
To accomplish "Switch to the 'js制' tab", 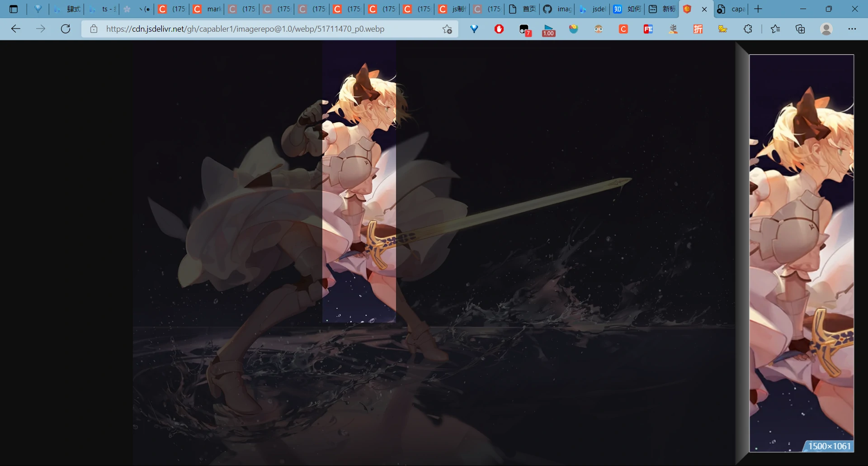I will 452,9.
